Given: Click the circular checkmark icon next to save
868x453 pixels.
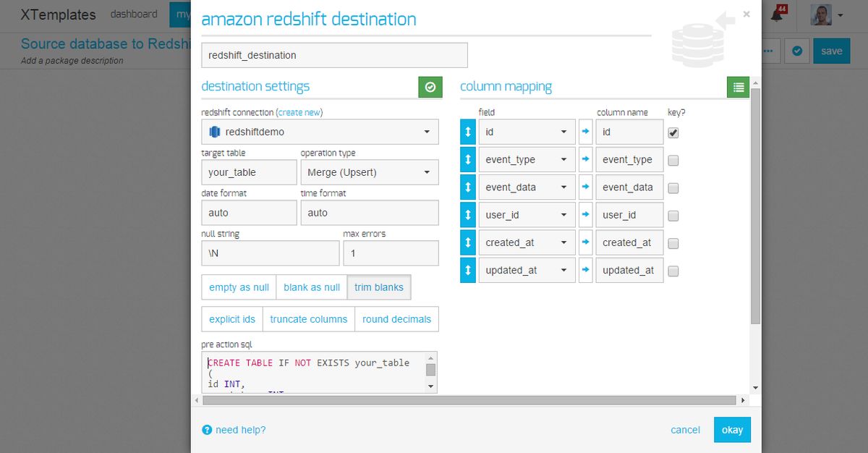Looking at the screenshot, I should pyautogui.click(x=796, y=51).
